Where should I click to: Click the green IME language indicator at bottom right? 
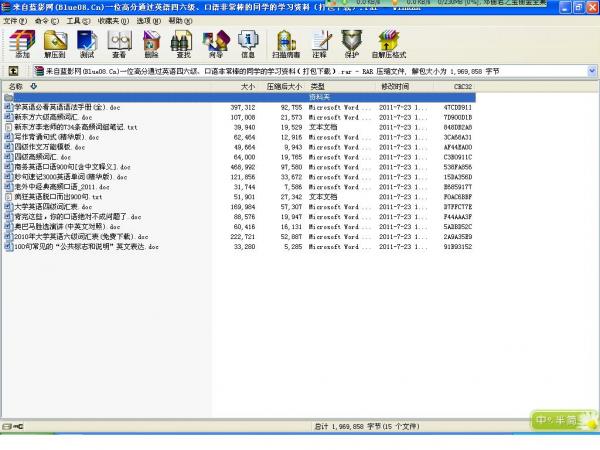coord(564,421)
